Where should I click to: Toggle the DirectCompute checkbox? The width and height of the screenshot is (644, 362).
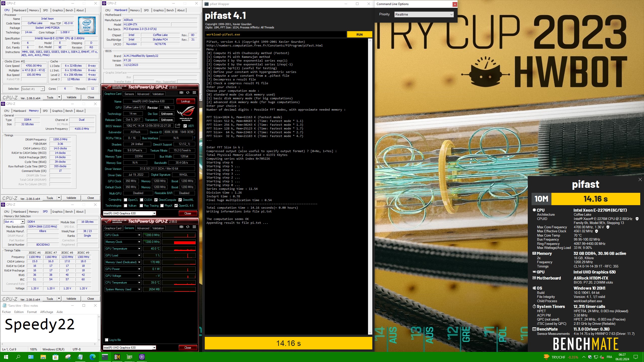point(156,200)
